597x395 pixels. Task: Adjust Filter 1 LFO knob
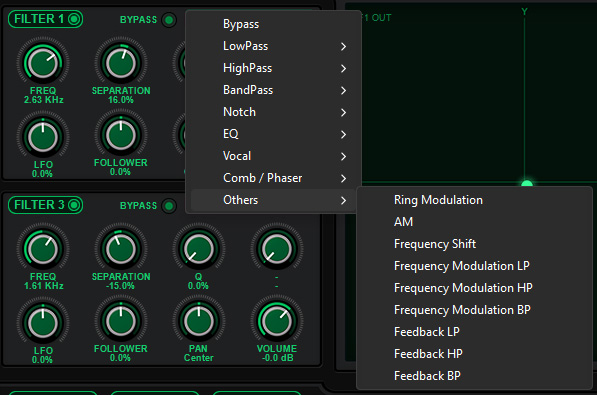pyautogui.click(x=43, y=136)
